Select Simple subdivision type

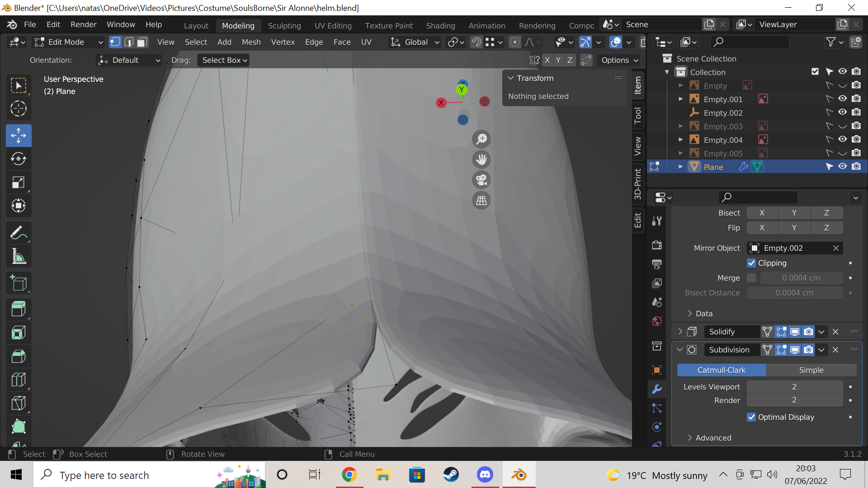pyautogui.click(x=811, y=370)
